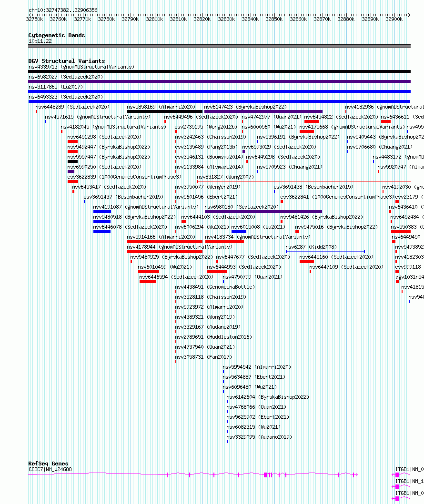Click the 32900k ruler tick label
Image resolution: width=424 pixels, height=504 pixels.
pos(394,19)
